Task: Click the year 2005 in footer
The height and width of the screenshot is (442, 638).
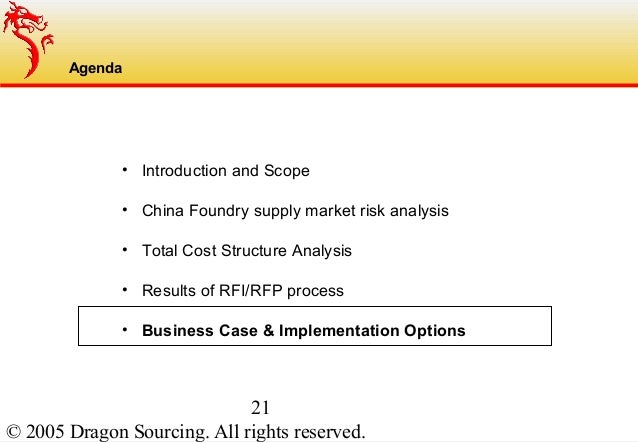Action: tap(45, 432)
